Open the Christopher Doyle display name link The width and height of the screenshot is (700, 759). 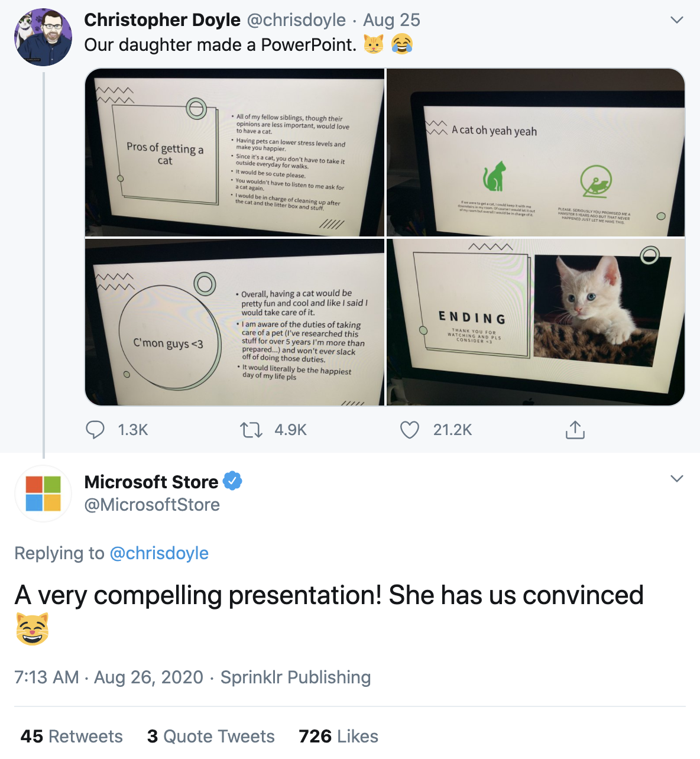(162, 20)
